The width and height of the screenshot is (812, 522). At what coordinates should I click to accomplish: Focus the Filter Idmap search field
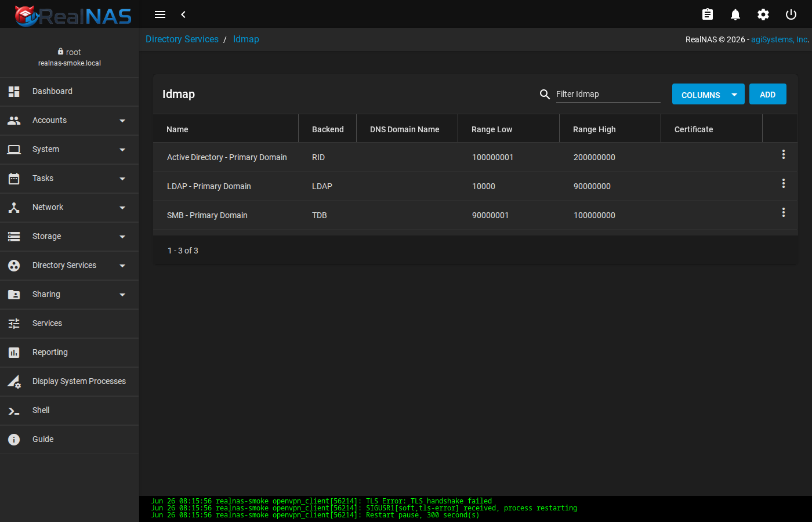[608, 94]
